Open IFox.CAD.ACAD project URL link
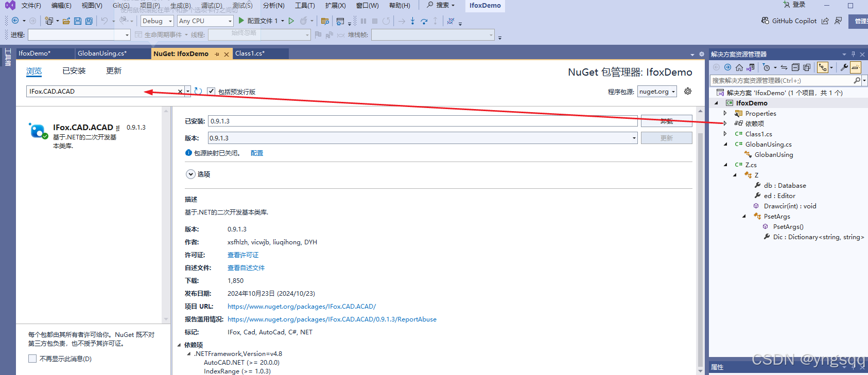 click(302, 307)
